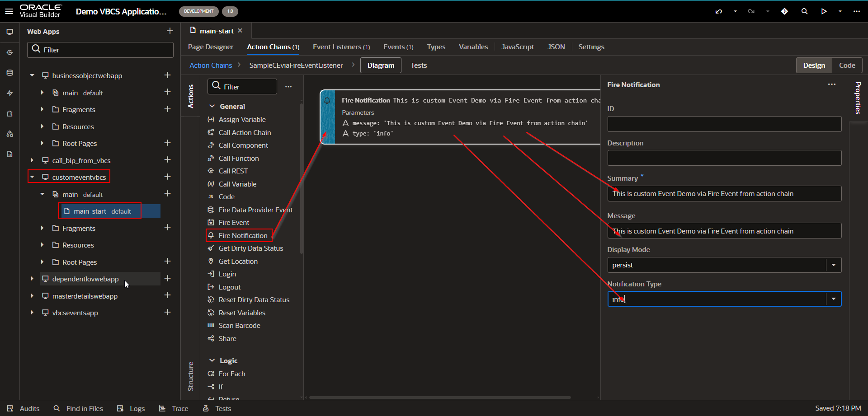Open the Event Listeners tab
Image resolution: width=868 pixels, height=416 pixels.
point(341,47)
